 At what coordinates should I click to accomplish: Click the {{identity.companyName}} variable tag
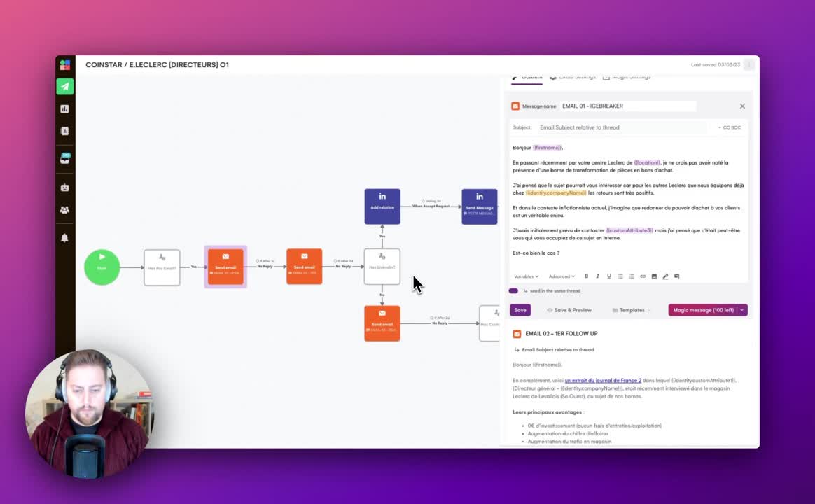(556, 192)
